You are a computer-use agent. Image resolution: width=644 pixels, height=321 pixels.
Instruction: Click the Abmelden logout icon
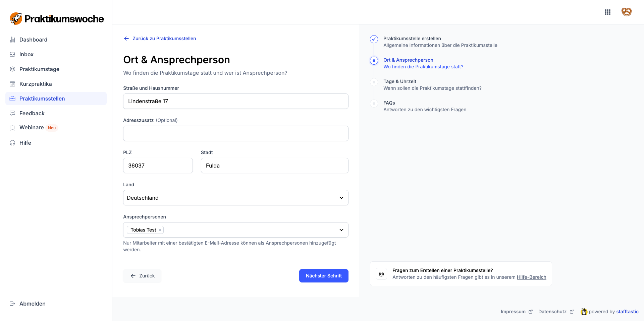(12, 304)
